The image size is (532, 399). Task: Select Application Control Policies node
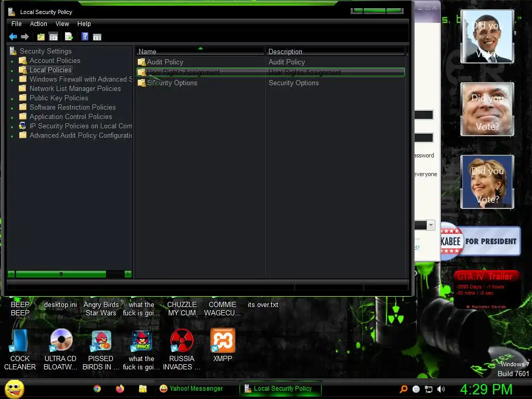71,116
